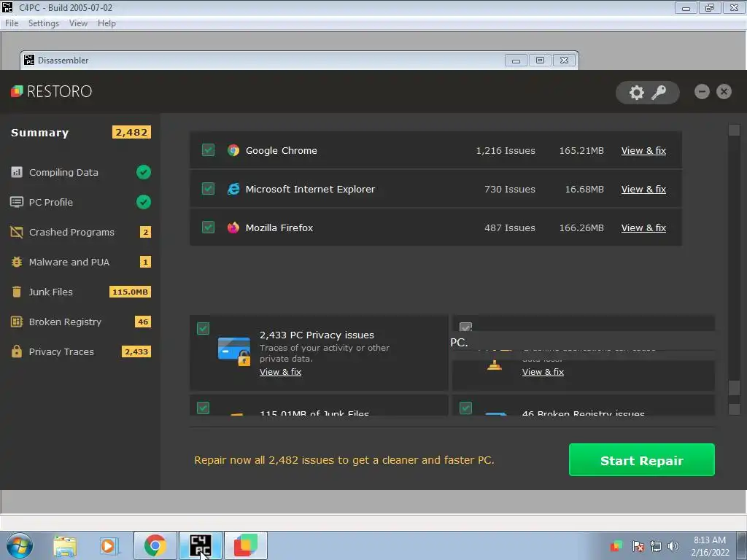This screenshot has width=747, height=560.
Task: Click the Broken Registry icon
Action: tap(17, 322)
